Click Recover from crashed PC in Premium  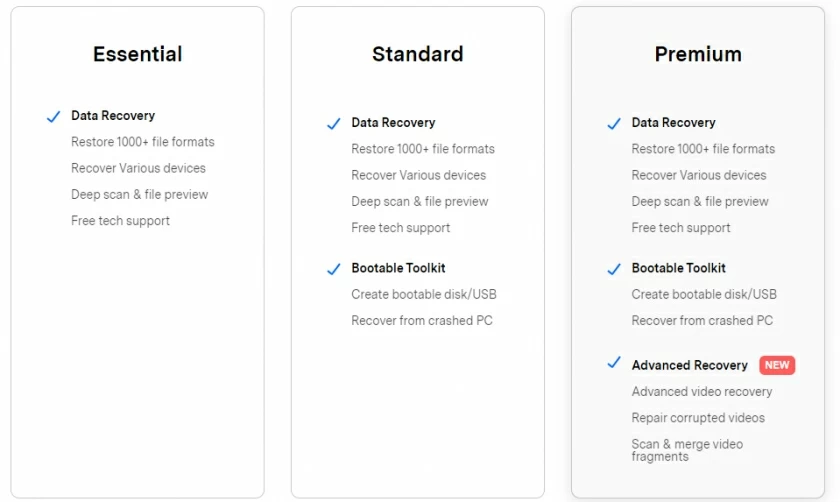[702, 321]
